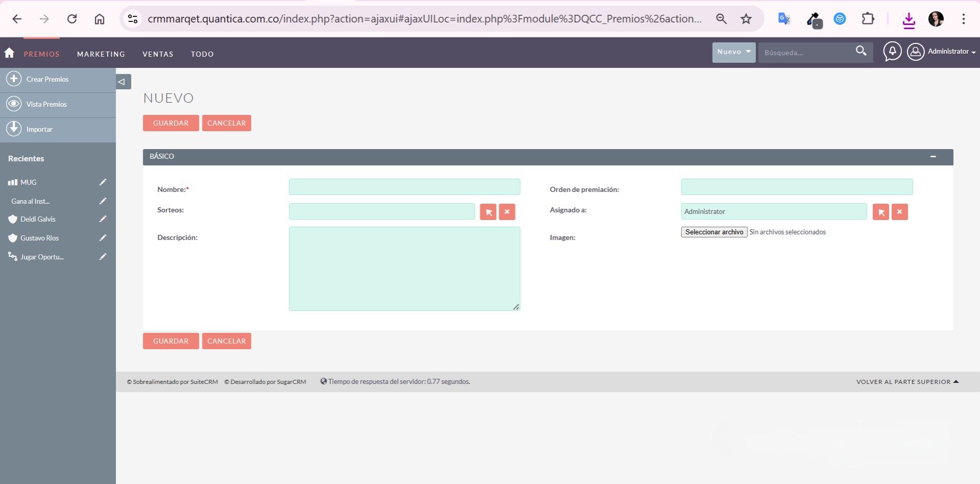Clear the Asignado a field with X button

(x=899, y=212)
